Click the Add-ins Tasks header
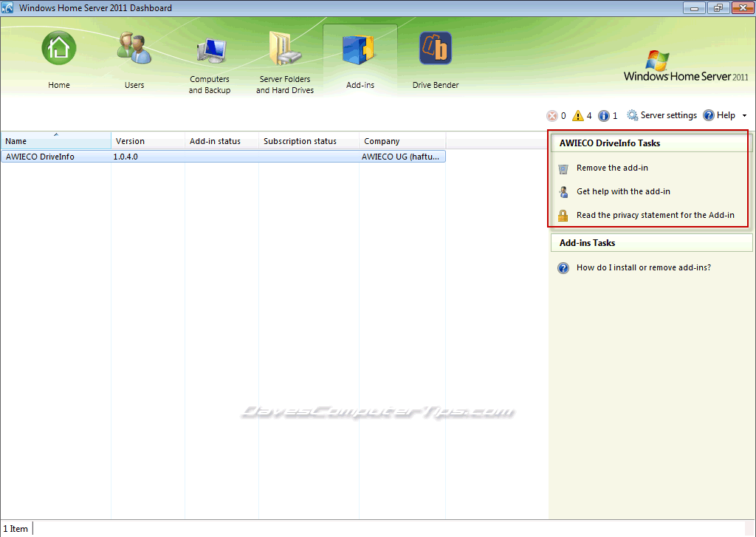The width and height of the screenshot is (756, 537). click(651, 243)
